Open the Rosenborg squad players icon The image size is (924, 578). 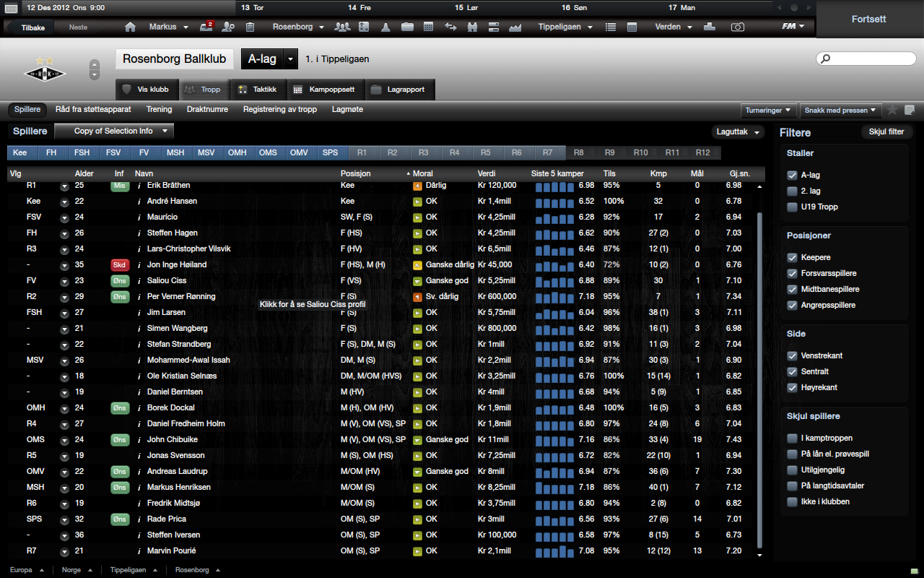(342, 27)
